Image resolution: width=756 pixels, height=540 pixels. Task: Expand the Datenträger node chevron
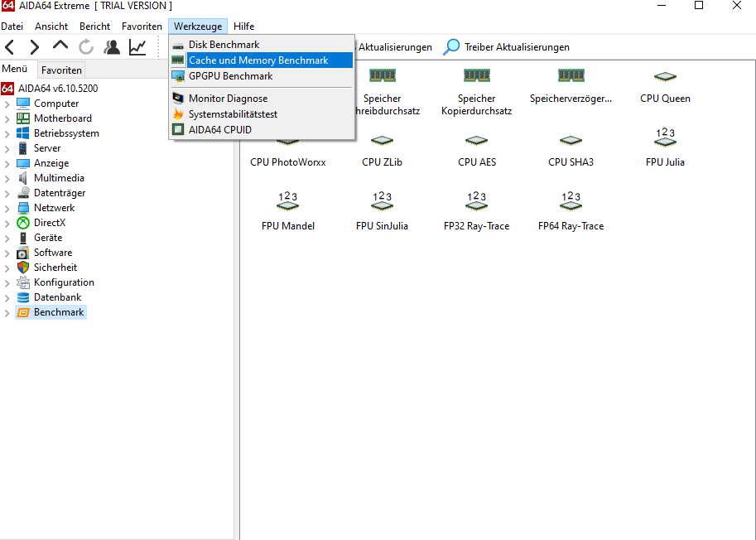point(7,194)
